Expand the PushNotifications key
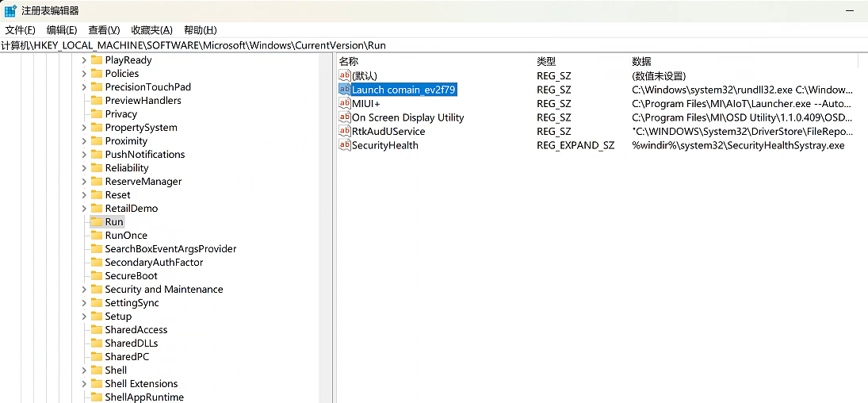 (84, 154)
